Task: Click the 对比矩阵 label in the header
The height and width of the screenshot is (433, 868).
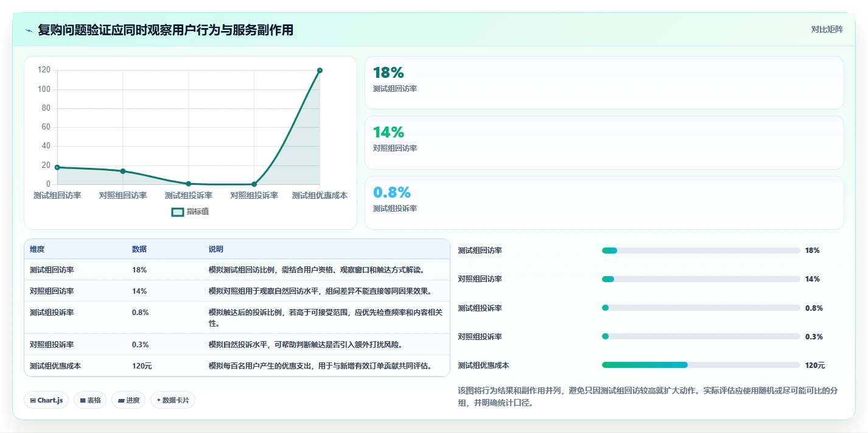Action: (827, 29)
